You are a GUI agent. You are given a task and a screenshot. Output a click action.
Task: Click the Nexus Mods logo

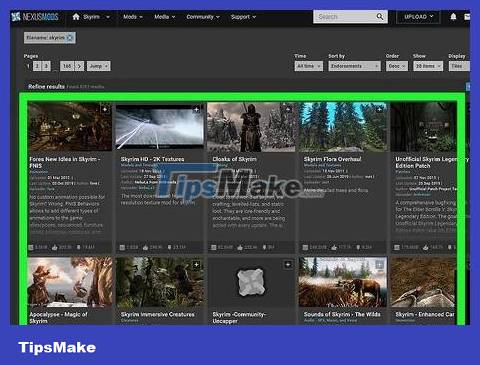click(35, 17)
